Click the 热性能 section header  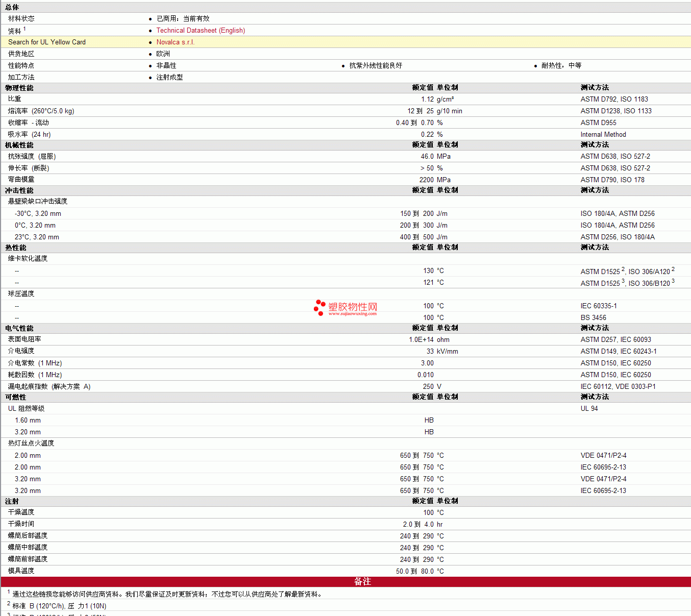pyautogui.click(x=16, y=248)
